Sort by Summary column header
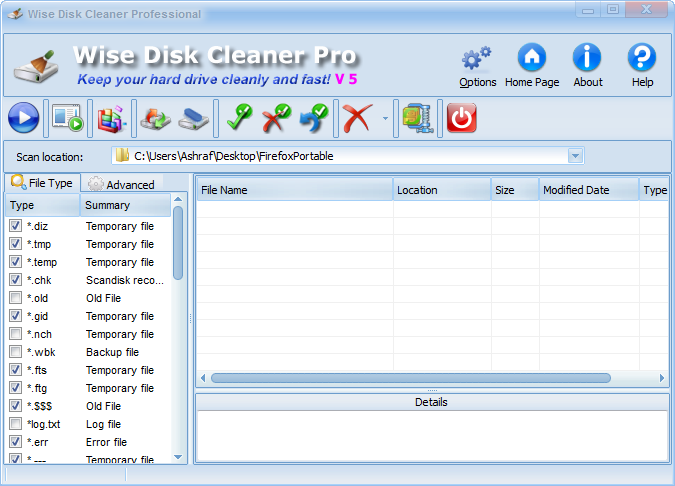 click(125, 205)
